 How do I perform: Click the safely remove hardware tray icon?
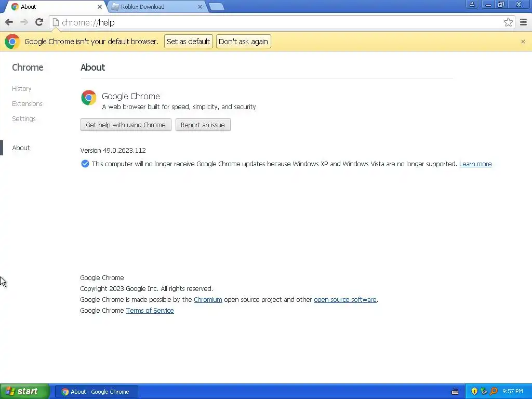[x=484, y=392]
